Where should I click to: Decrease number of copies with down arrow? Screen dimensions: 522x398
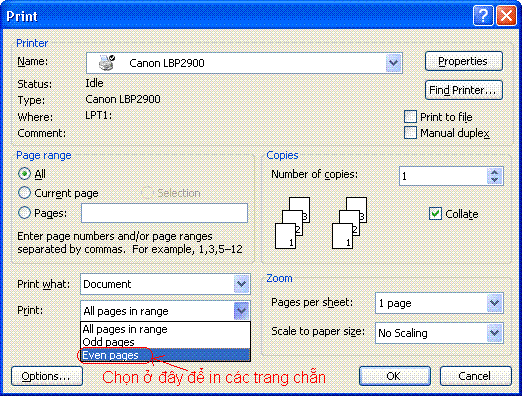(x=495, y=180)
